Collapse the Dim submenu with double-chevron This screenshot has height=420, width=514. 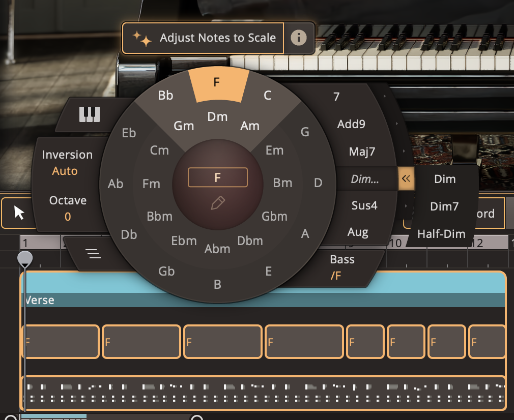pos(406,178)
